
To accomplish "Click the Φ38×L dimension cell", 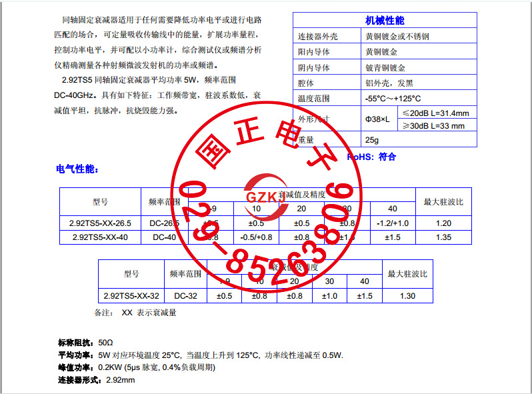I will point(377,119).
